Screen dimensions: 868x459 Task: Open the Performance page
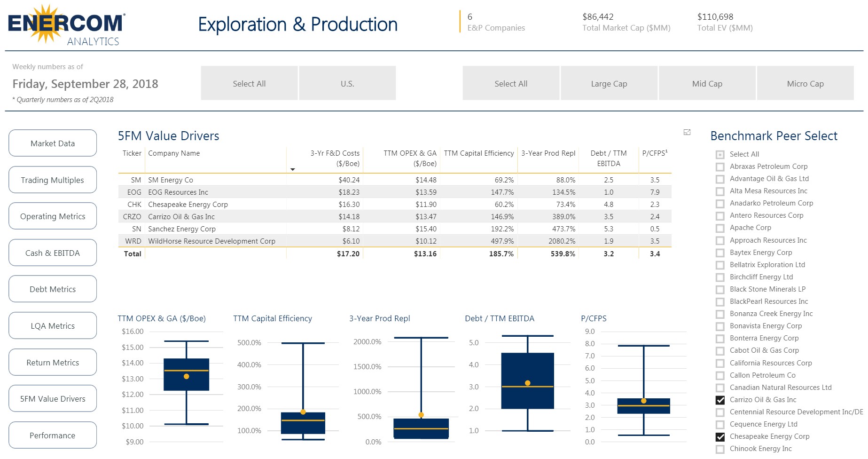click(x=53, y=435)
